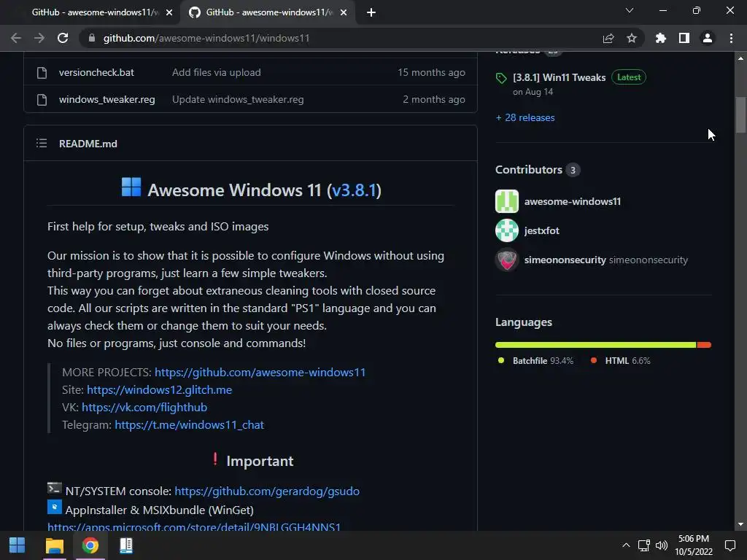This screenshot has width=747, height=560.
Task: Click the windows_tweaker.reg file icon
Action: (x=42, y=99)
